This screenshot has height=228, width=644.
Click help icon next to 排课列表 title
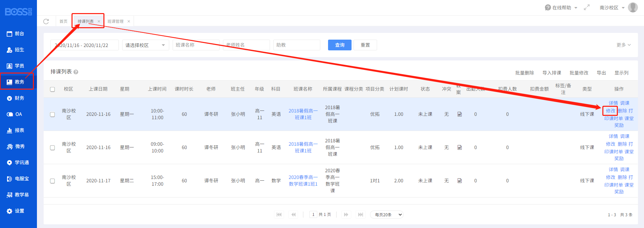tap(76, 72)
